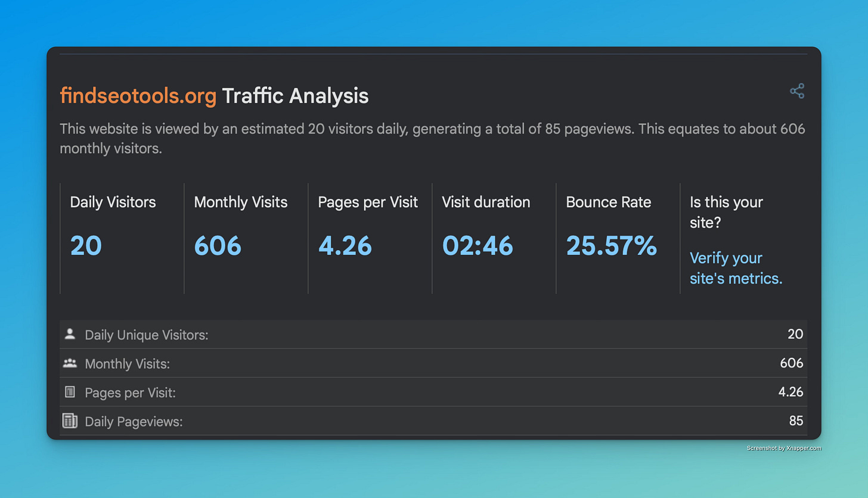Click the estimated visitors summary paragraph
Image resolution: width=868 pixels, height=498 pixels.
coord(432,139)
